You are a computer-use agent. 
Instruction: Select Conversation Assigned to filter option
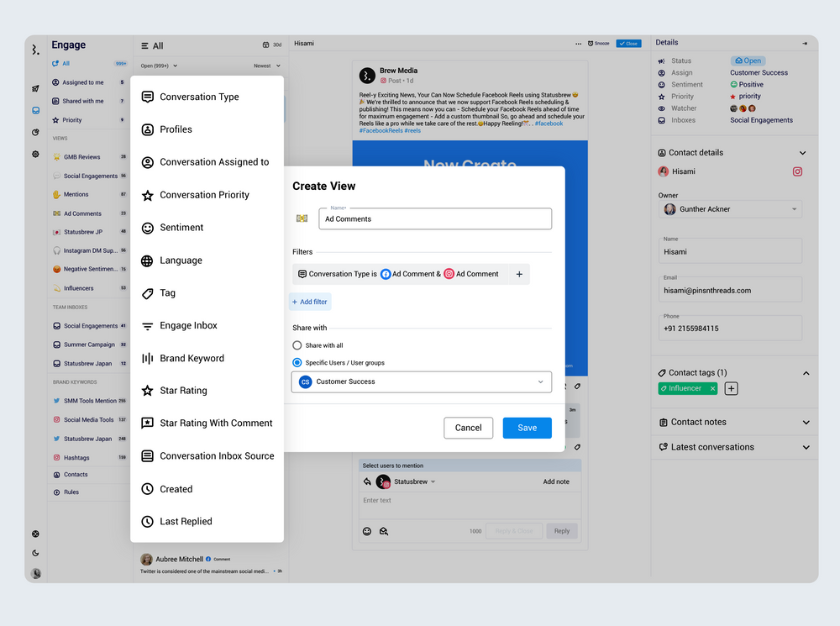point(207,162)
